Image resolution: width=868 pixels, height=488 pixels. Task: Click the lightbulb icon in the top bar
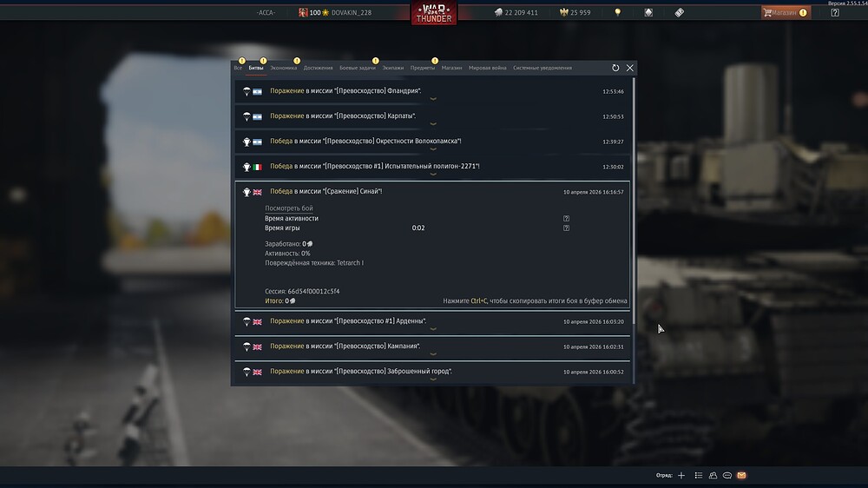618,12
